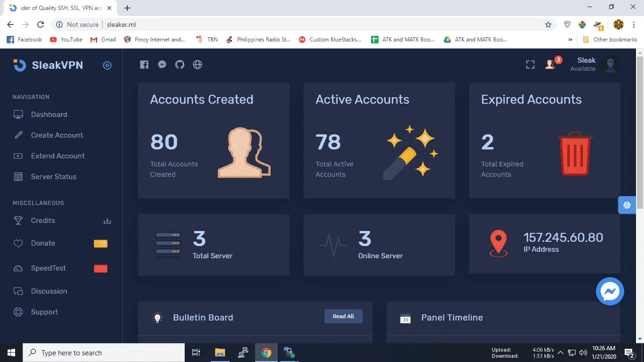Show hidden system tray icons
This screenshot has height=362, width=644.
(x=561, y=353)
